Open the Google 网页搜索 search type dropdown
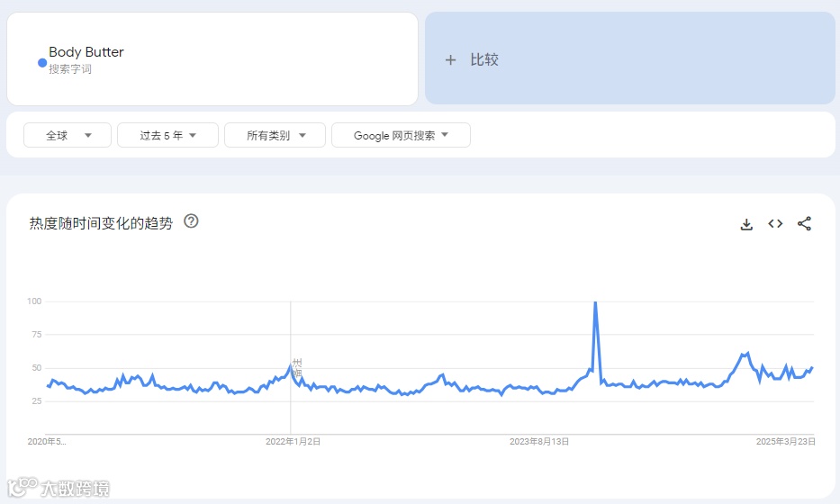Screen dimensions: 840x504 (402, 135)
